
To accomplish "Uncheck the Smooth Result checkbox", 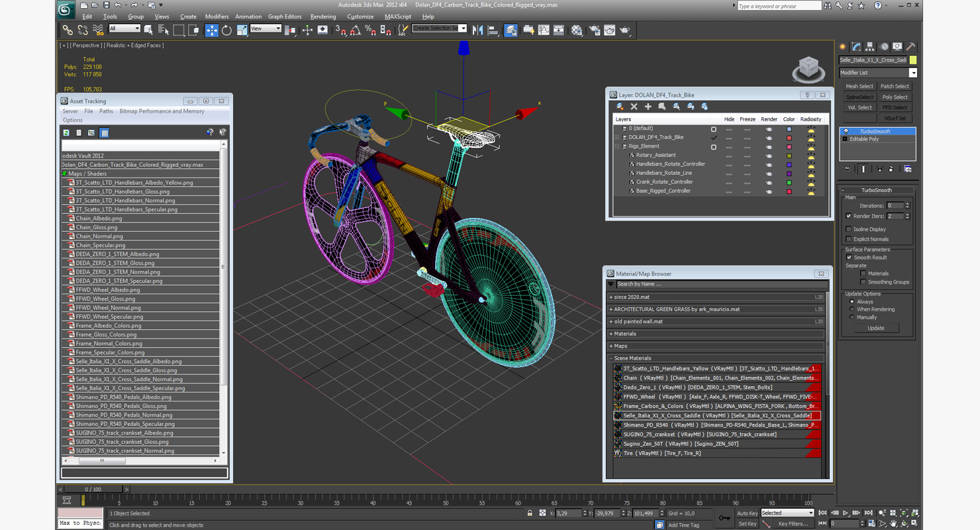I will pos(849,258).
